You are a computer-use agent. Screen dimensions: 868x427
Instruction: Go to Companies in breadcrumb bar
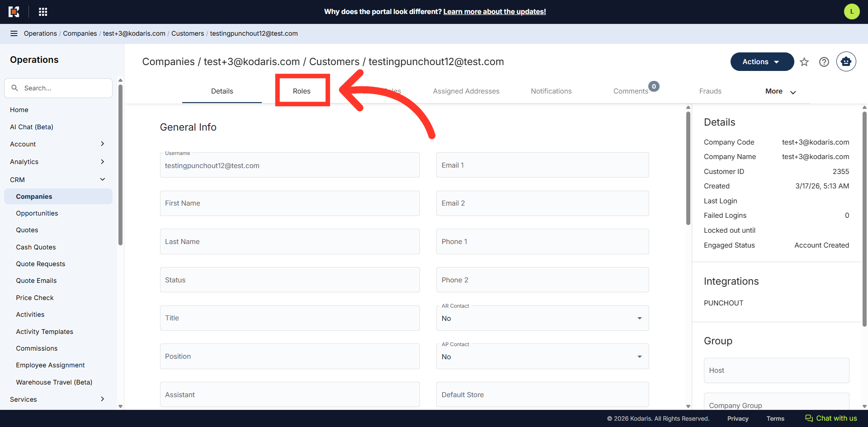[x=80, y=33]
